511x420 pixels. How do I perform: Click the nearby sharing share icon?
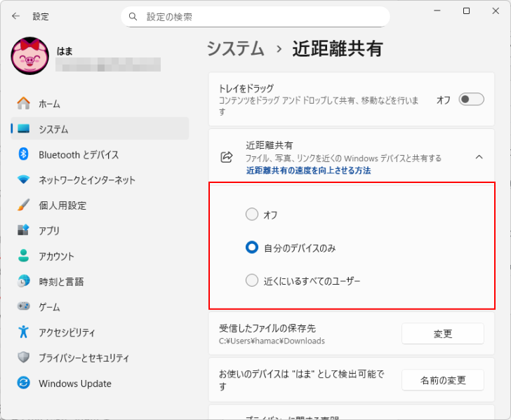[x=227, y=157]
